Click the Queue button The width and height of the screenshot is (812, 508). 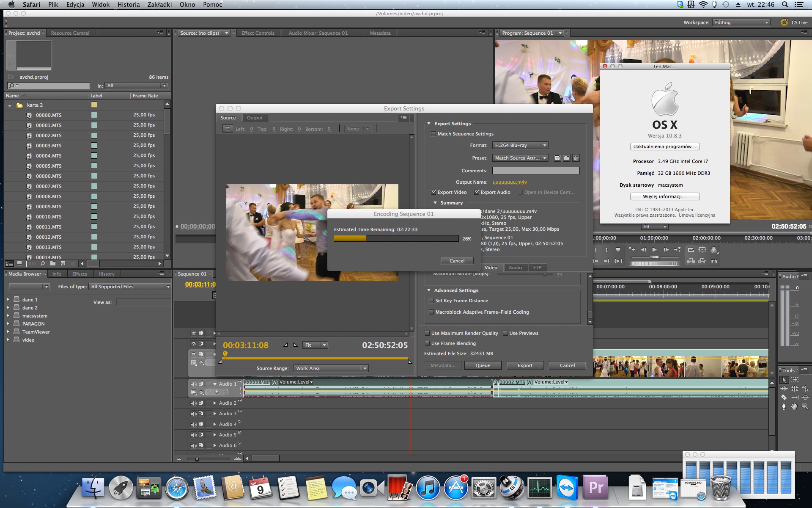(483, 365)
